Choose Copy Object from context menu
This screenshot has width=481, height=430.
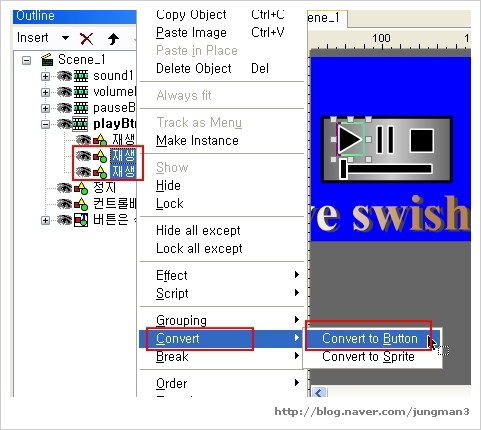pyautogui.click(x=191, y=15)
